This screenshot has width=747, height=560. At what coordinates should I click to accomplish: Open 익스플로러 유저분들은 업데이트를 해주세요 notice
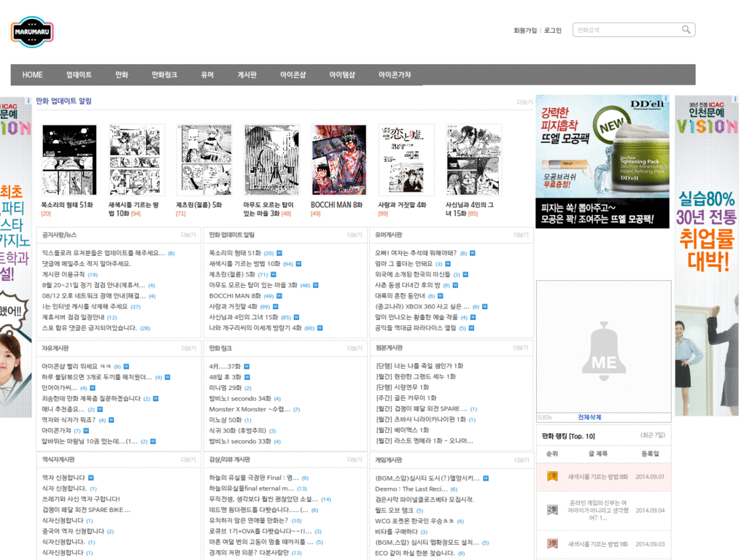[x=103, y=253]
